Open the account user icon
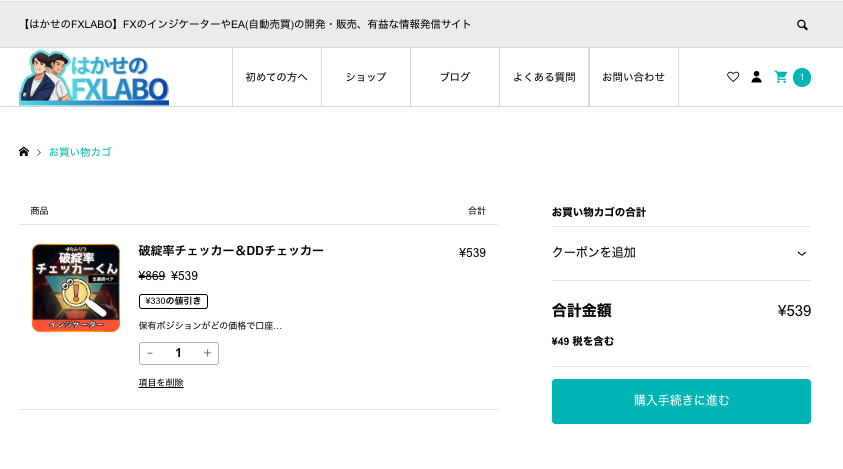 (756, 77)
